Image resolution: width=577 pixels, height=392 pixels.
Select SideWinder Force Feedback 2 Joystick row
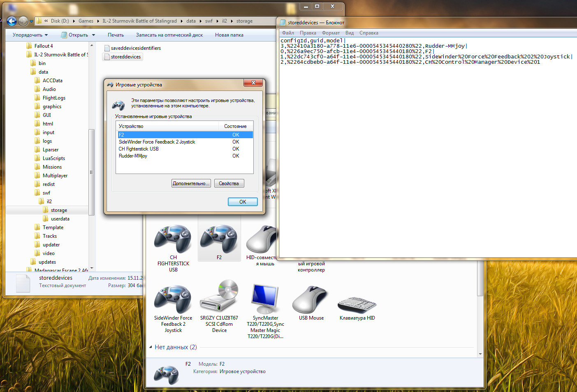pos(185,142)
